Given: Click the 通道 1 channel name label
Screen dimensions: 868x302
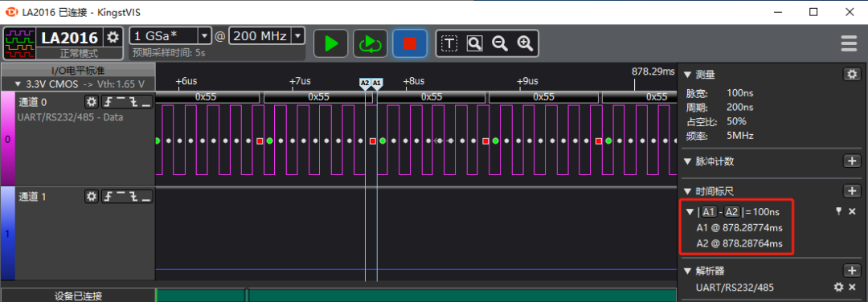Looking at the screenshot, I should [33, 196].
